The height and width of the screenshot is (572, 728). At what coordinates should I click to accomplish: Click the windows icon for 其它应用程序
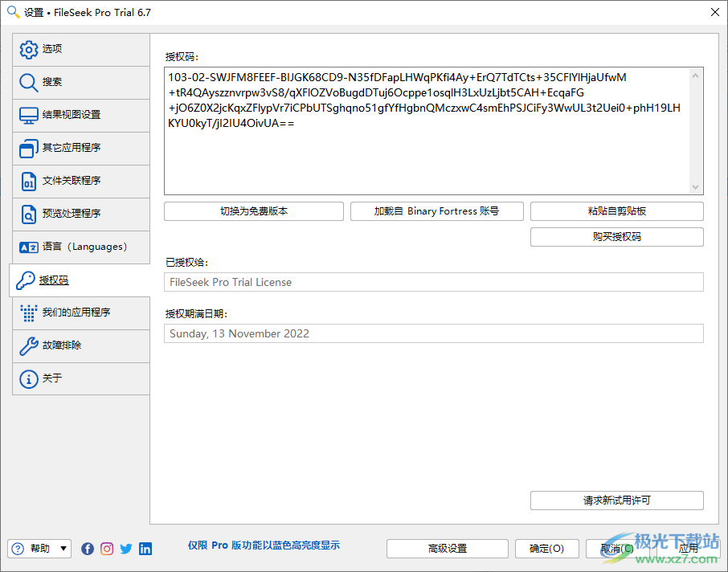coord(29,148)
